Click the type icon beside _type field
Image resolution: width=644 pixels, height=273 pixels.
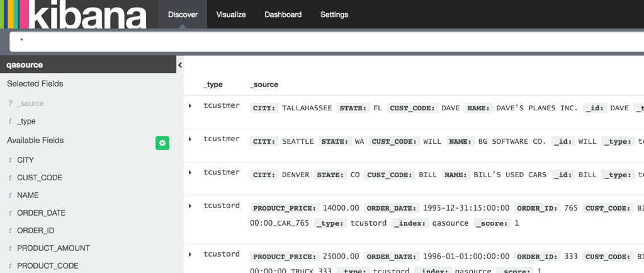(x=10, y=121)
